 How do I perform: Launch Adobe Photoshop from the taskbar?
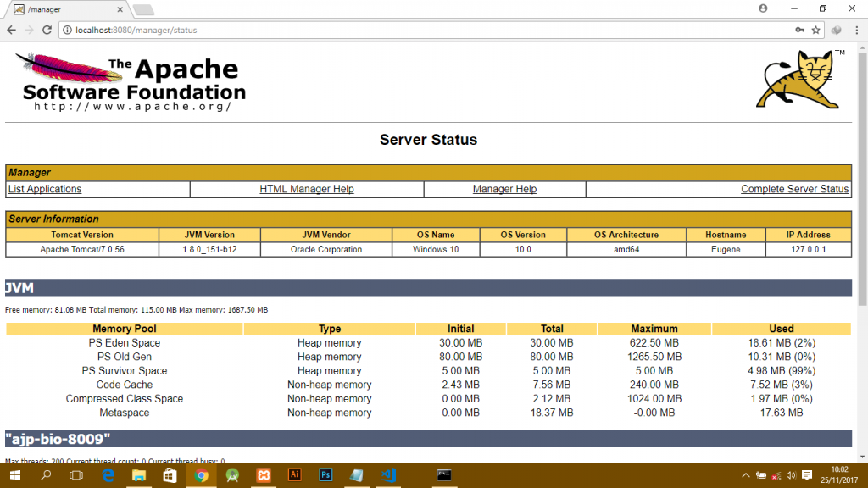[x=325, y=475]
